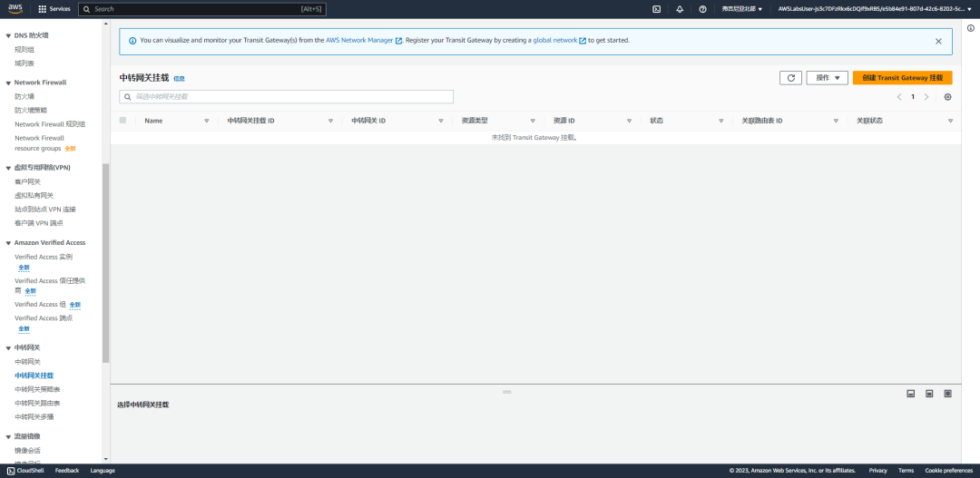Collapse the Amazon Verified Access section
Image resolution: width=980 pixels, height=478 pixels.
[9, 243]
